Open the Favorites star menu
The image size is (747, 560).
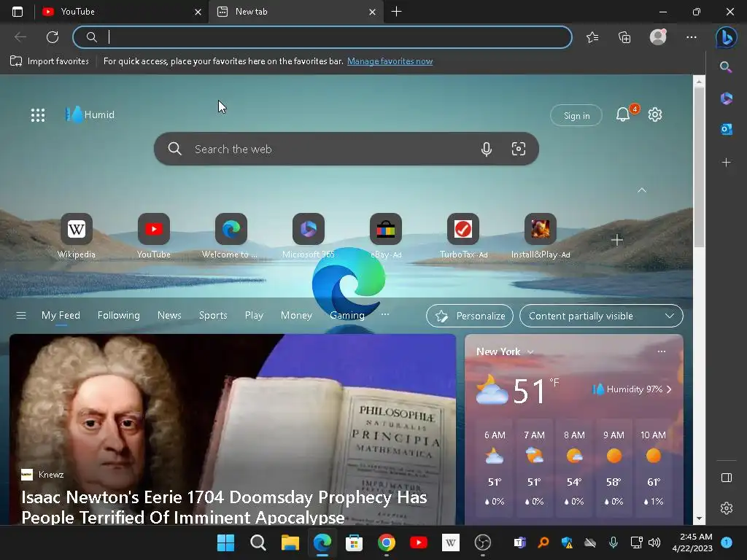click(592, 37)
